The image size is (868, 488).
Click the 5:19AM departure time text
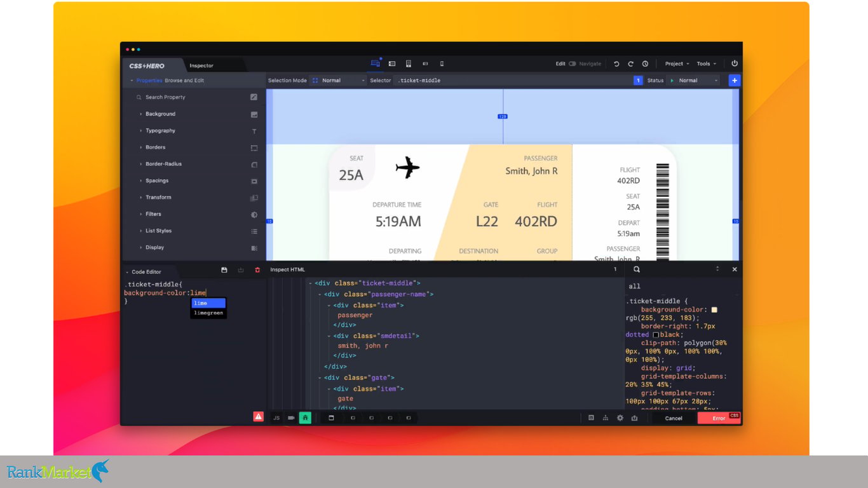coord(398,222)
